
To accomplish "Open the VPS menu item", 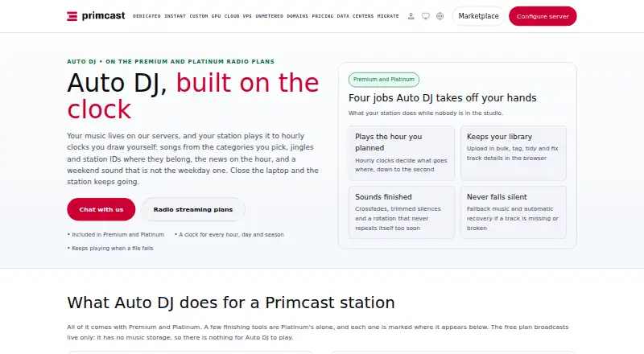I will [x=247, y=16].
